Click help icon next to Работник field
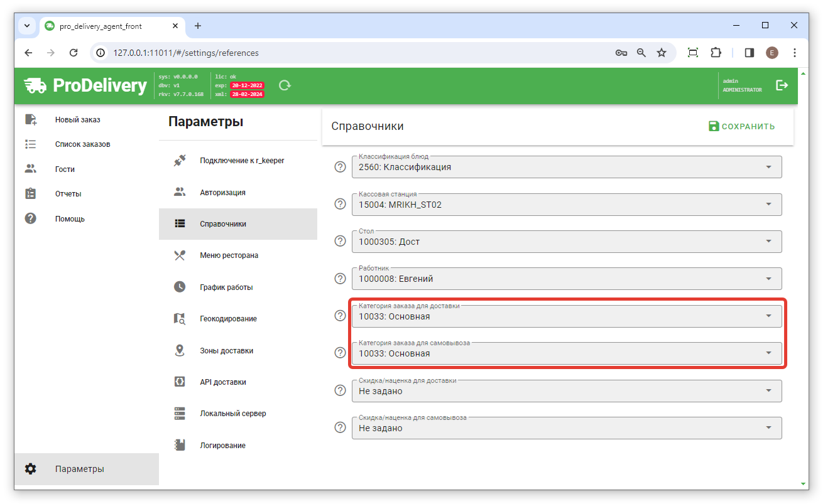The image size is (823, 504). click(x=340, y=279)
